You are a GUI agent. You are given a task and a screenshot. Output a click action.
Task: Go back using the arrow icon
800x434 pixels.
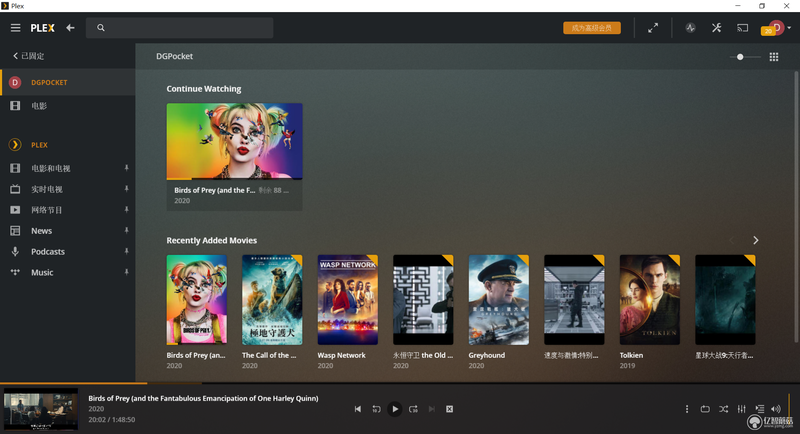(x=70, y=28)
